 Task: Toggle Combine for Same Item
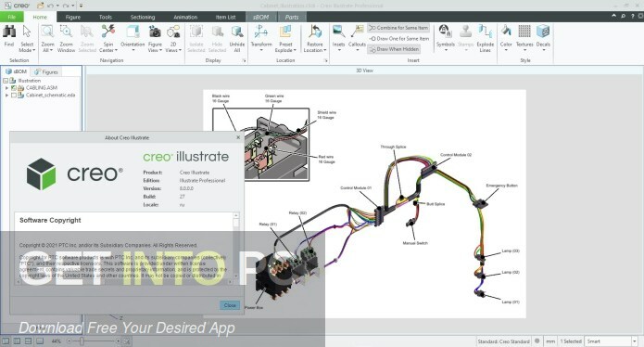pyautogui.click(x=398, y=28)
